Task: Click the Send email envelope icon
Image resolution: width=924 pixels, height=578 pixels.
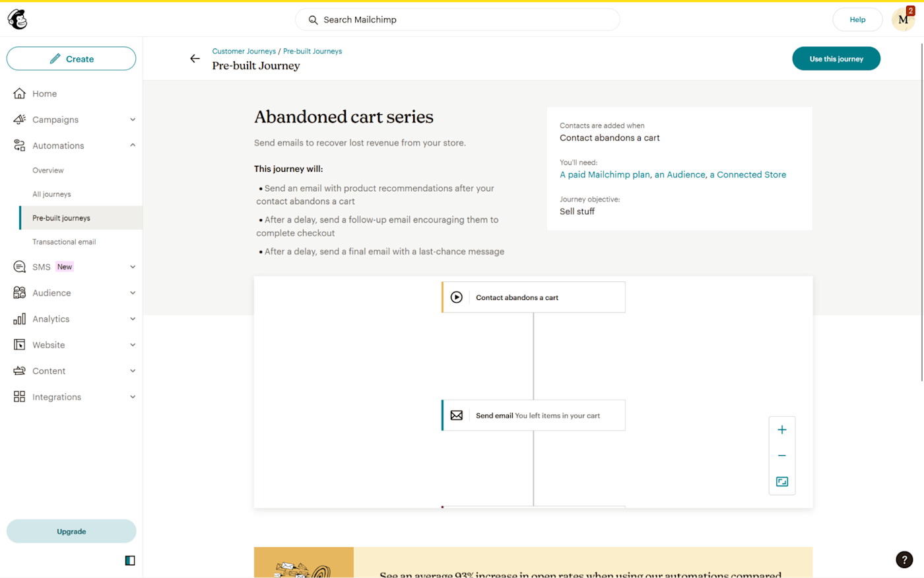Action: (x=457, y=415)
